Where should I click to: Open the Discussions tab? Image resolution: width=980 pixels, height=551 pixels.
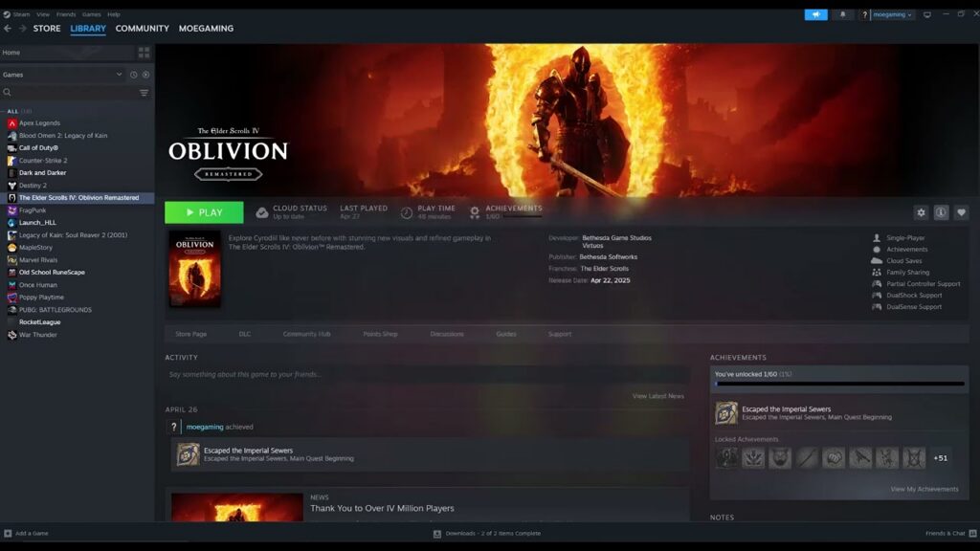coord(447,334)
